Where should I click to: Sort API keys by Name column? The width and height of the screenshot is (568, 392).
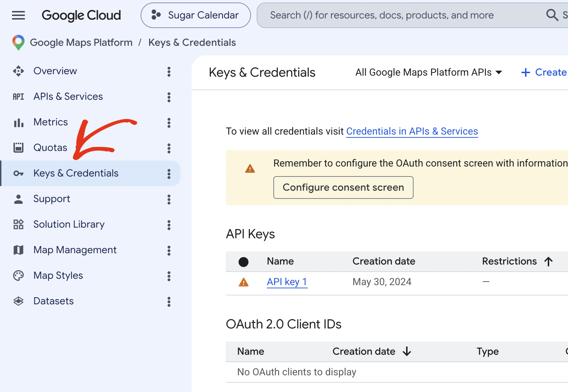[x=280, y=261]
